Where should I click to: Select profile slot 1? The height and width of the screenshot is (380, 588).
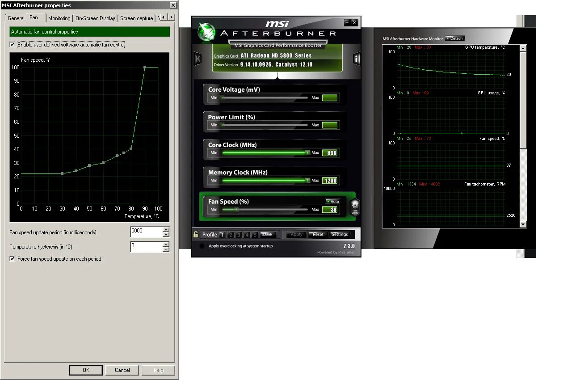(222, 234)
